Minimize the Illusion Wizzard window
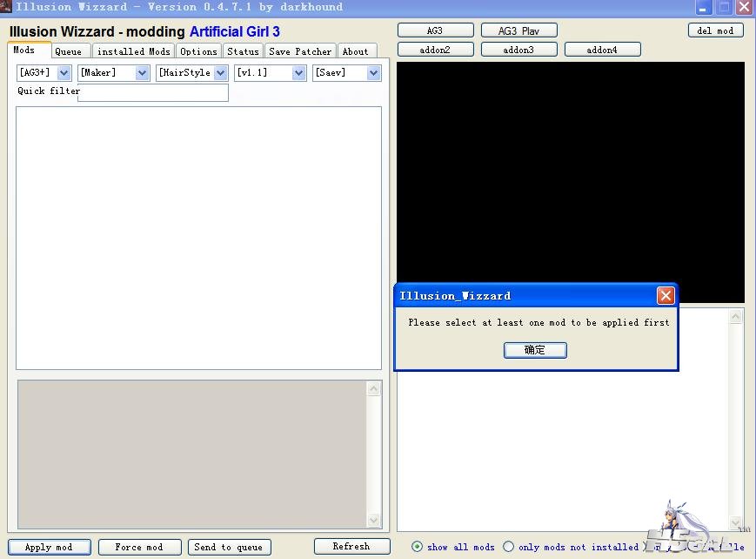 [703, 7]
